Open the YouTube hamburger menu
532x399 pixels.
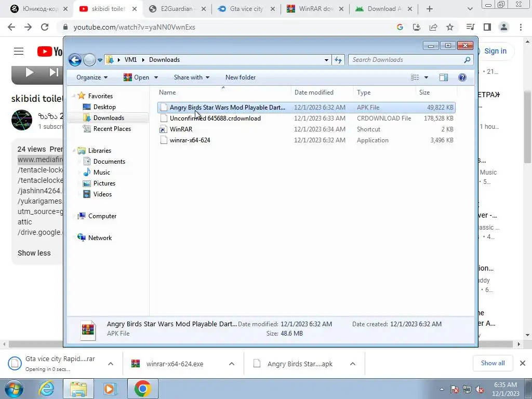(19, 51)
